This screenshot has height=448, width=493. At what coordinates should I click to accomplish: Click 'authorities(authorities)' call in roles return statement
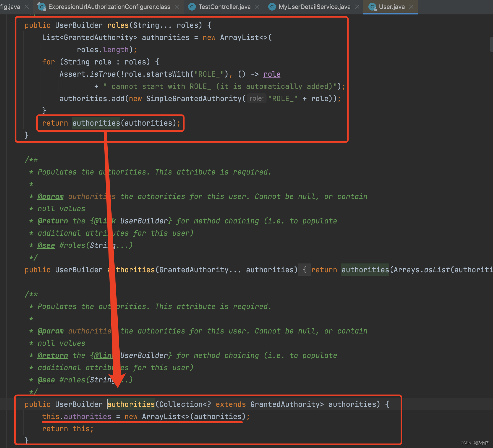tap(124, 123)
